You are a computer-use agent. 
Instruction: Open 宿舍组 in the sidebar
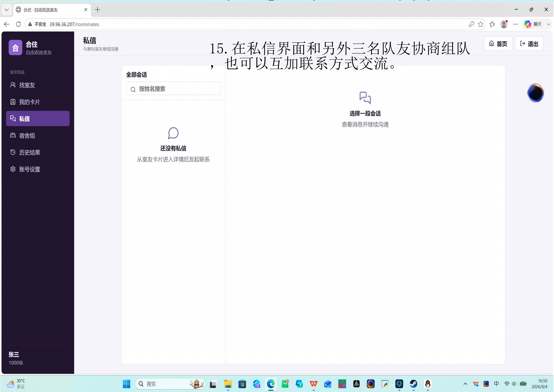38,135
